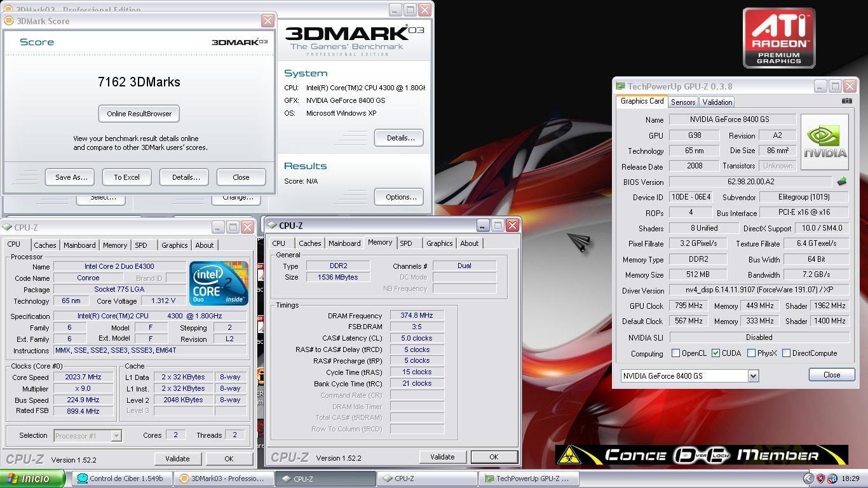Viewport: 868px width, 488px height.
Task: Open the Inicio start menu
Action: (x=32, y=478)
